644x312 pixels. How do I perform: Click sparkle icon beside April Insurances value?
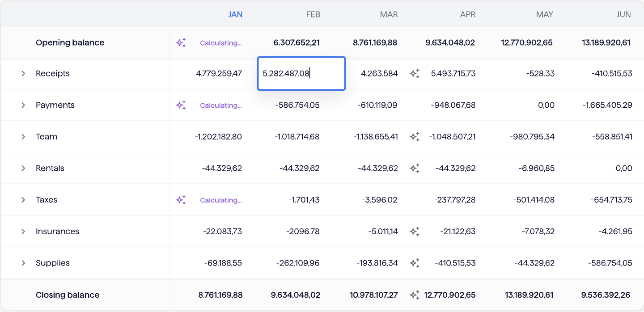coord(415,232)
